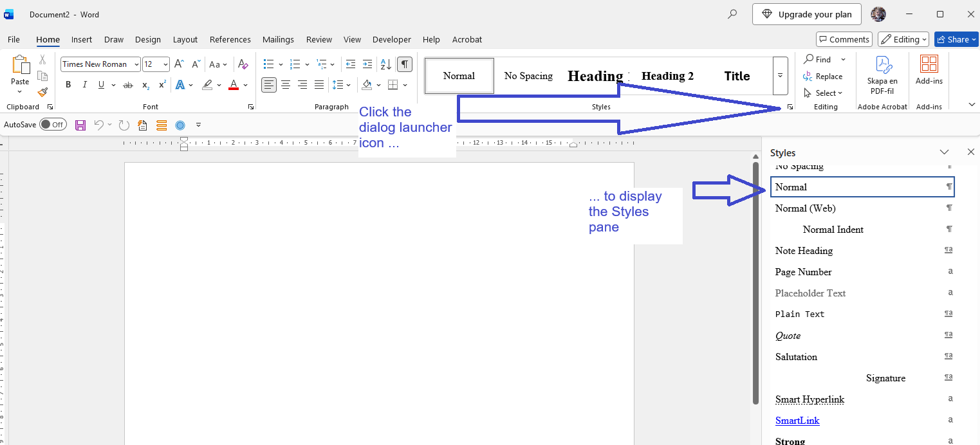
Task: Open the Select dropdown in Editing group
Action: point(823,93)
